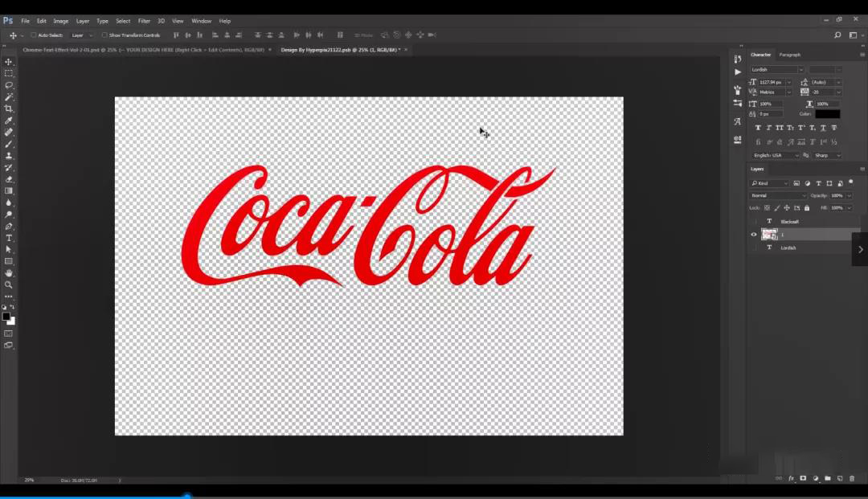Select the Zoom tool in toolbar

[x=9, y=284]
